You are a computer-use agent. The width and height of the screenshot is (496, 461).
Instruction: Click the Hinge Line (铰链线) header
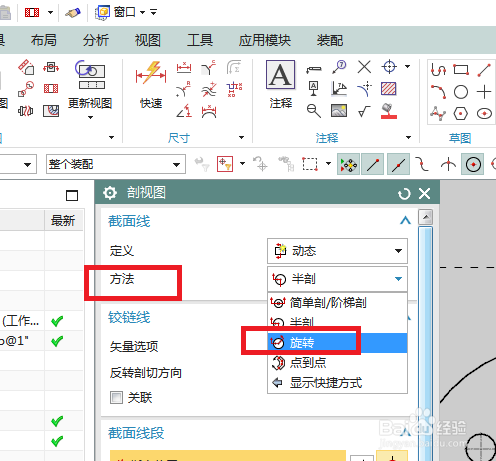129,317
